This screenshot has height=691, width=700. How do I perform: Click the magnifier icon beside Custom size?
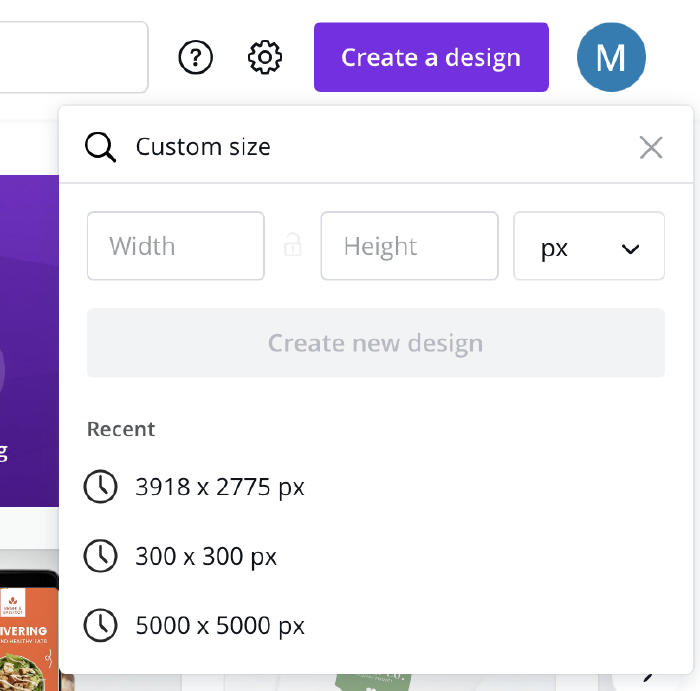pyautogui.click(x=101, y=148)
